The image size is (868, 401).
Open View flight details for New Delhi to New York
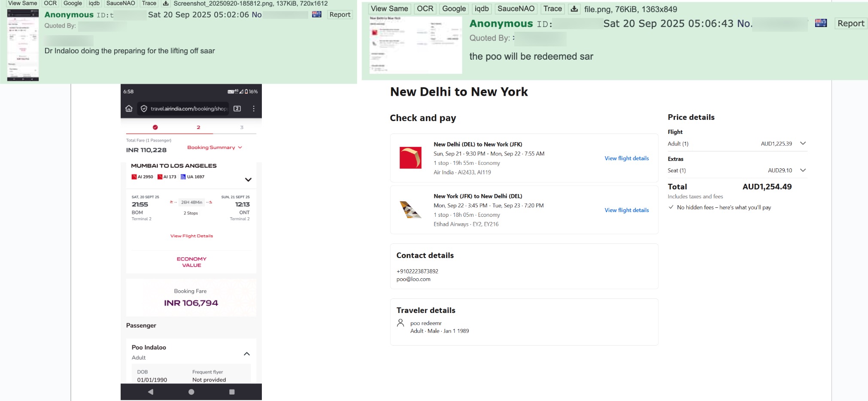click(x=626, y=158)
